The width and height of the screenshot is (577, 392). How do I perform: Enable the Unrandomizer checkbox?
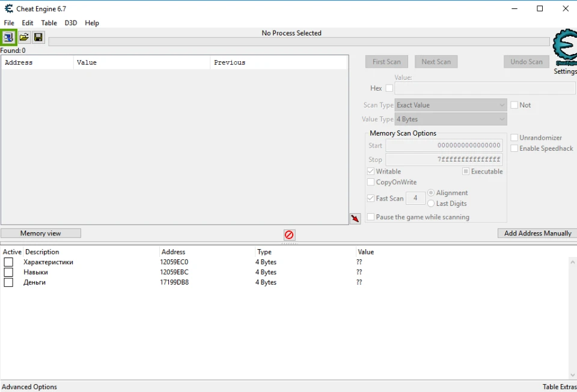pyautogui.click(x=514, y=137)
